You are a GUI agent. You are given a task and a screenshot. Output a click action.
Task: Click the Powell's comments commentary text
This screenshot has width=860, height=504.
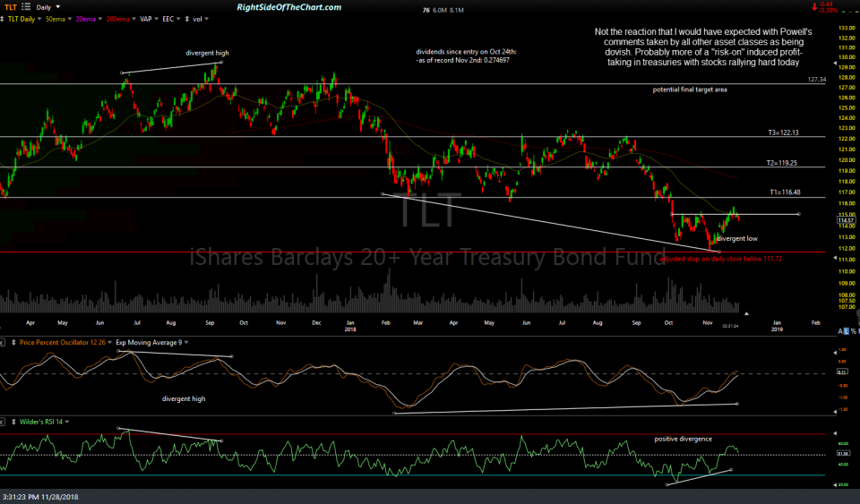703,47
